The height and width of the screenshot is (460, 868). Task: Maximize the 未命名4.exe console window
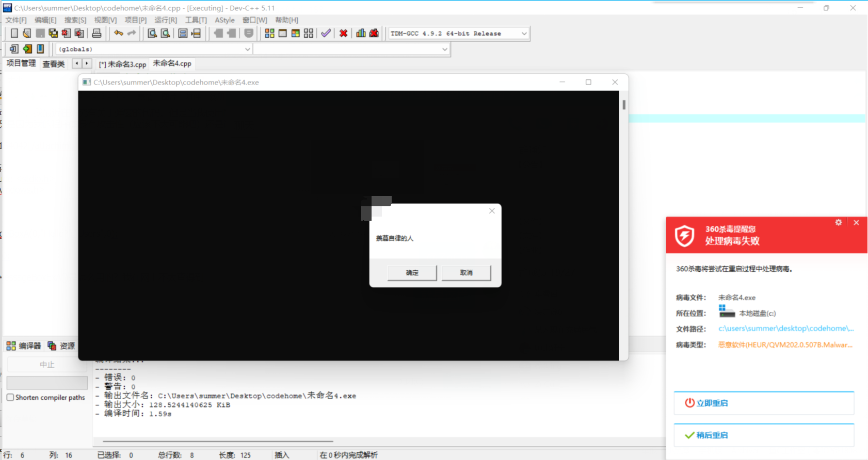point(588,82)
